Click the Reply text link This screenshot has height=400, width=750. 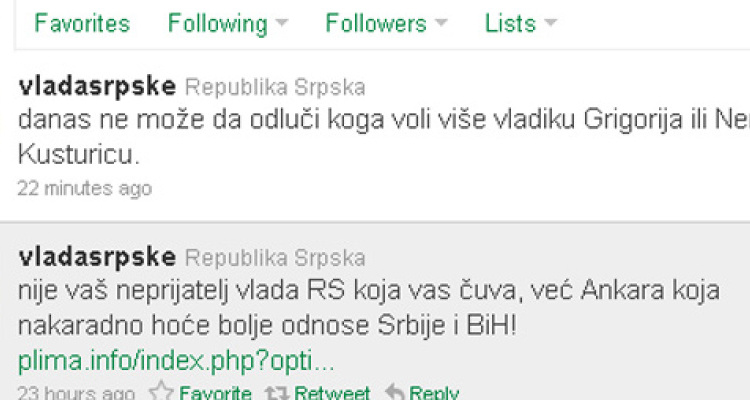434,393
